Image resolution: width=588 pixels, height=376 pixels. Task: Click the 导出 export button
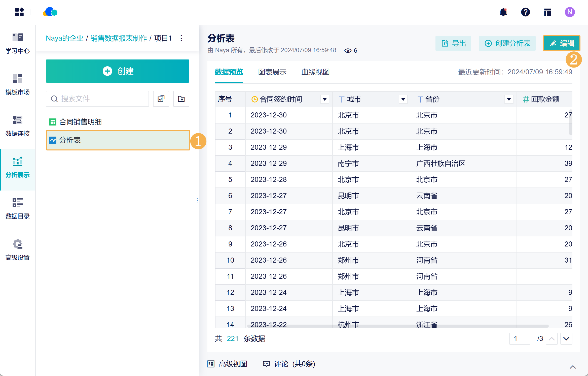[x=453, y=43]
